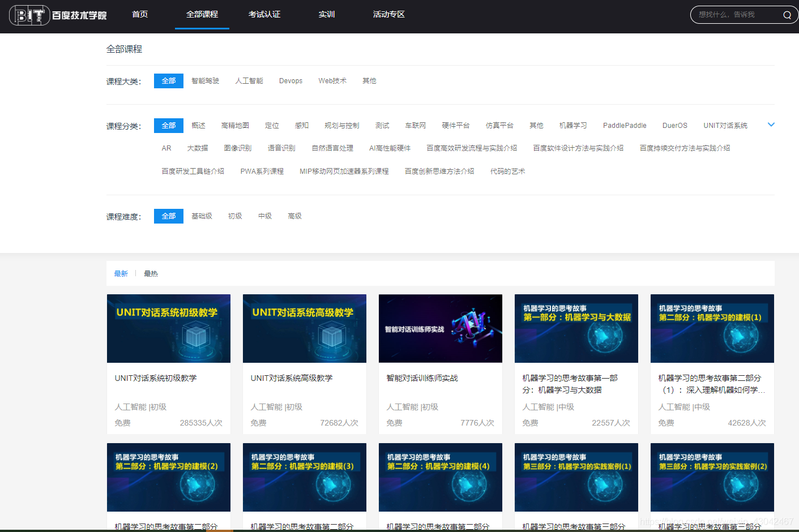The width and height of the screenshot is (799, 532).
Task: Open the UNIT对话系统初级教学 course thumbnail
Action: click(x=169, y=328)
